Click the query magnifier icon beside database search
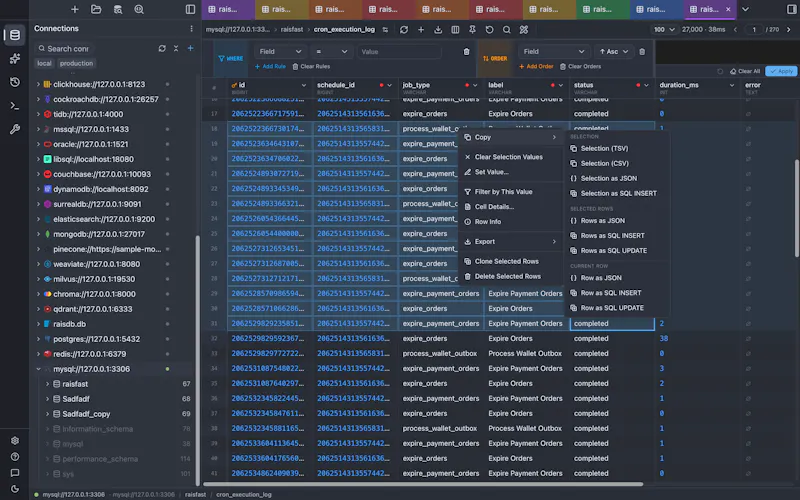 (x=139, y=9)
